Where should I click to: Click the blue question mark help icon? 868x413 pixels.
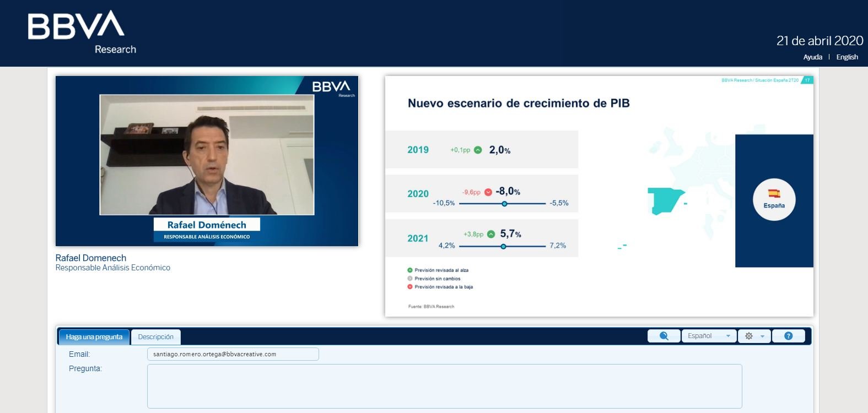788,336
